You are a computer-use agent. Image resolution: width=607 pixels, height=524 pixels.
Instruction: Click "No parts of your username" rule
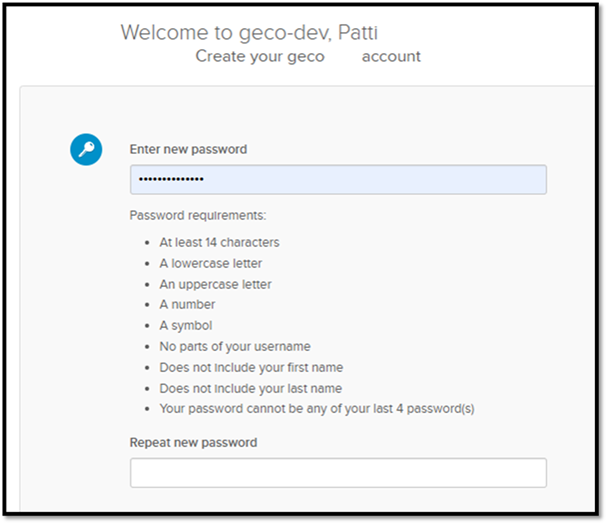235,346
